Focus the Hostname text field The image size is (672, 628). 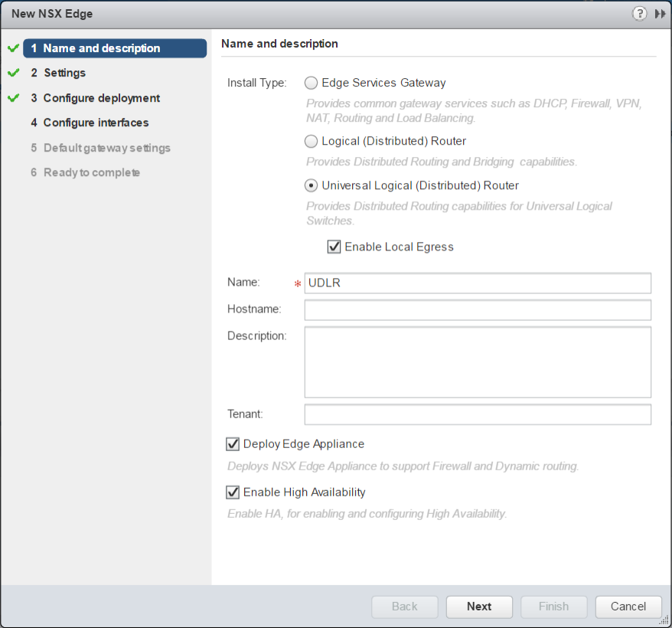pyautogui.click(x=478, y=310)
